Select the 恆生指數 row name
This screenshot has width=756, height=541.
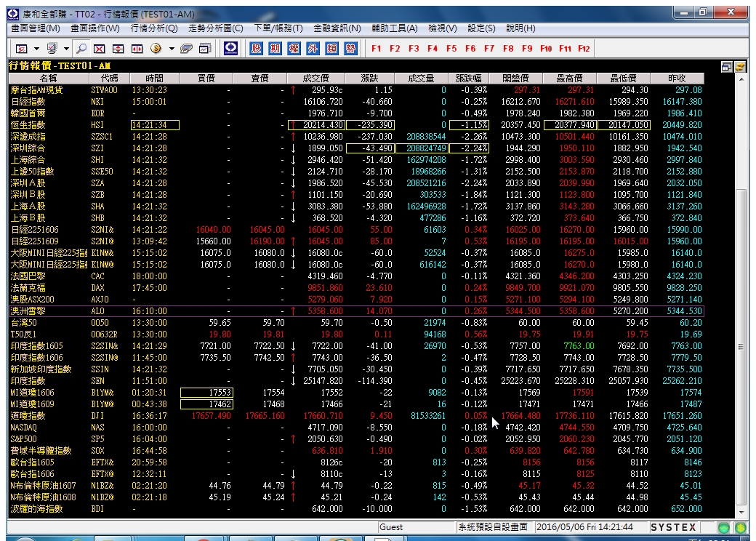point(28,125)
